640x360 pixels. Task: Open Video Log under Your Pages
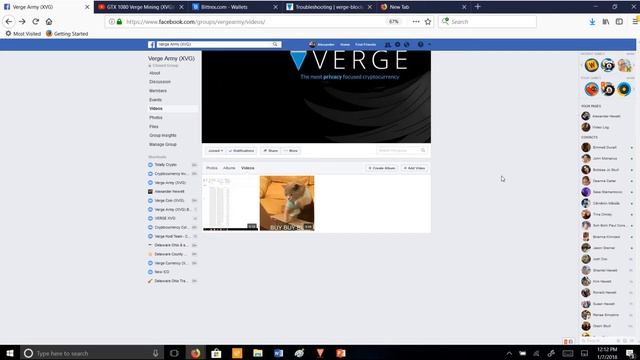tap(600, 127)
